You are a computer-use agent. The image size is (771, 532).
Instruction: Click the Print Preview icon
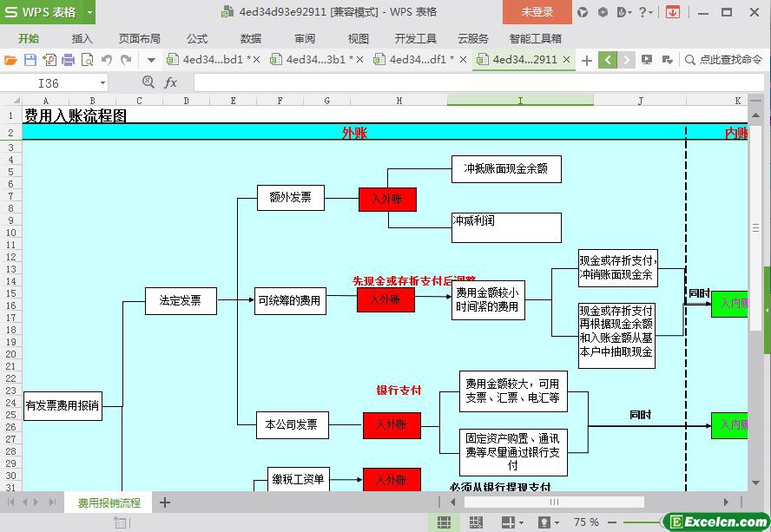click(x=87, y=60)
